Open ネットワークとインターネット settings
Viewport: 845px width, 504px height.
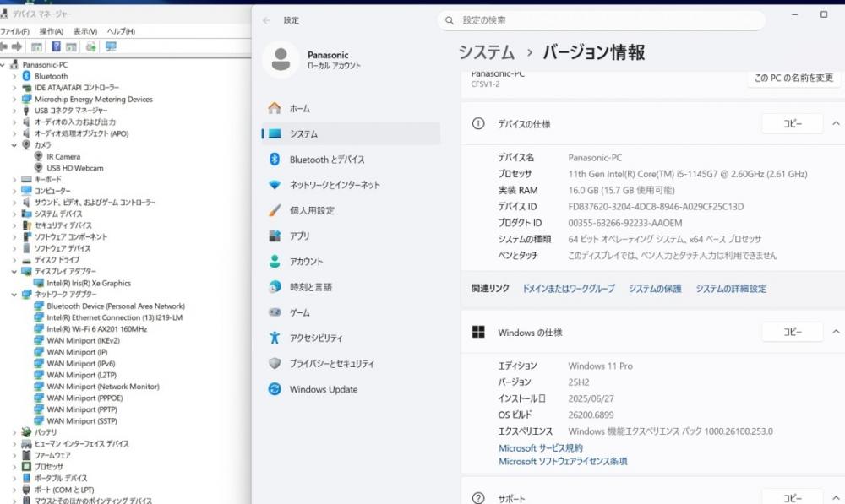[334, 185]
